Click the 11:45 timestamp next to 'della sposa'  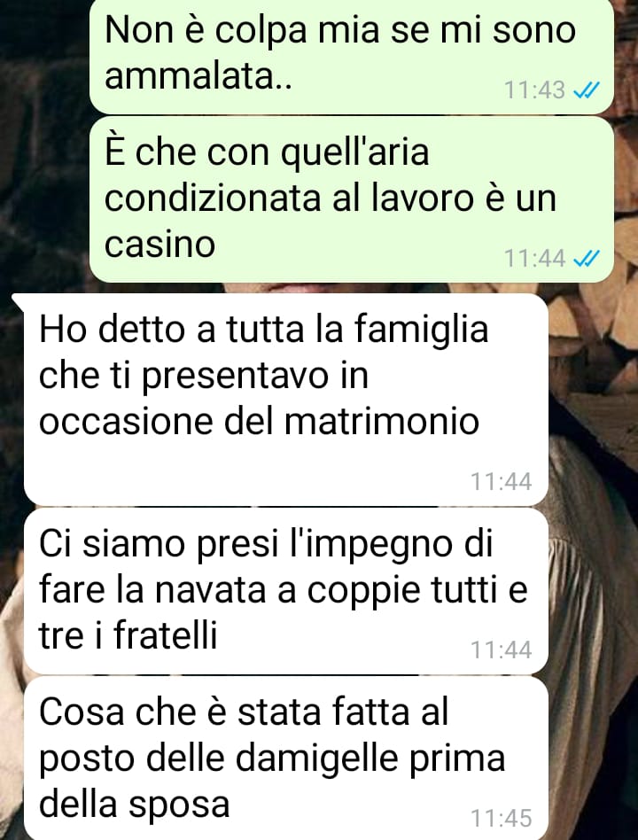[501, 819]
